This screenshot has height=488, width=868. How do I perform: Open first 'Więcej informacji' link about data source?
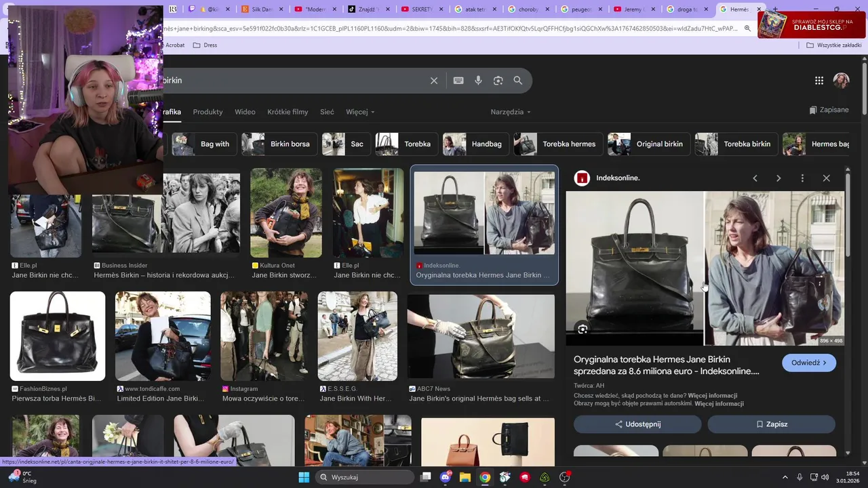point(713,395)
